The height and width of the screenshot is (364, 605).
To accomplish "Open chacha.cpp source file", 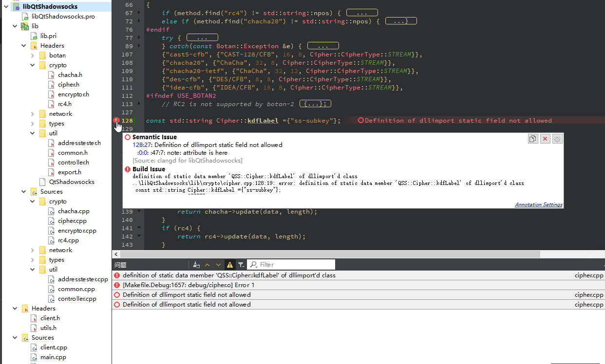I will coord(74,211).
